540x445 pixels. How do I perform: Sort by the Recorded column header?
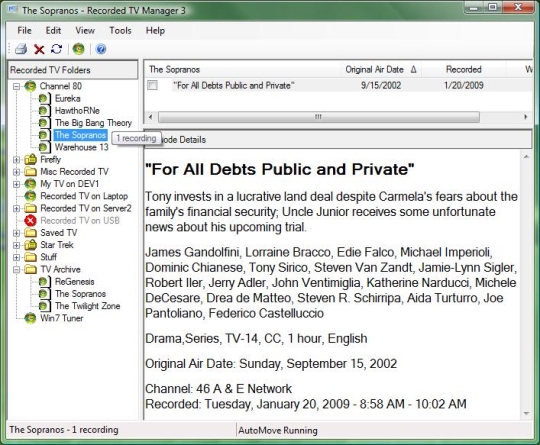point(464,69)
